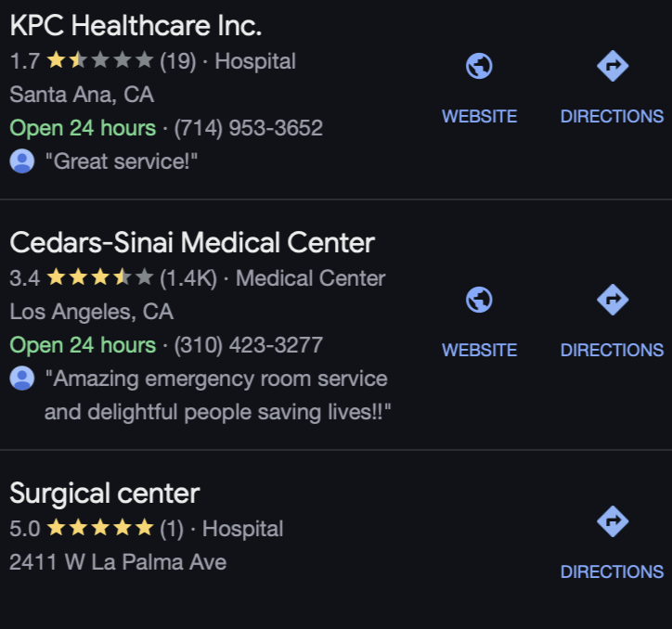Click KPC Healthcare directions arrow icon
672x629 pixels.
(x=613, y=66)
